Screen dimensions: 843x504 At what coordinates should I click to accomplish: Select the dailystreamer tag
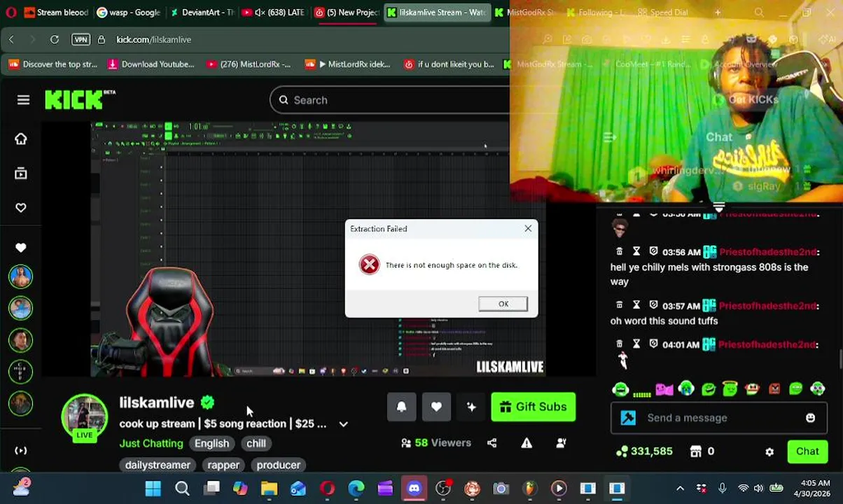[158, 465]
